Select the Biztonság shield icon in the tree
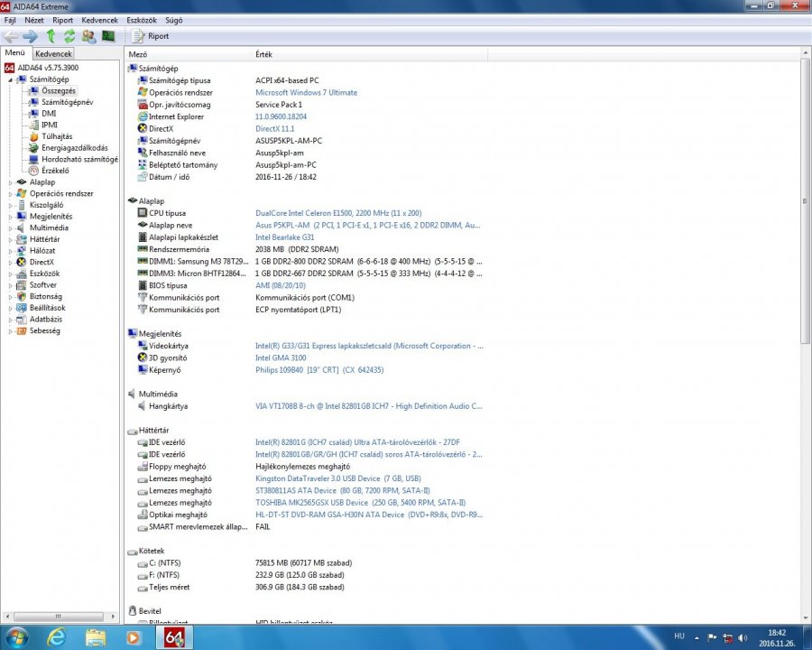Image resolution: width=812 pixels, height=650 pixels. [x=22, y=296]
